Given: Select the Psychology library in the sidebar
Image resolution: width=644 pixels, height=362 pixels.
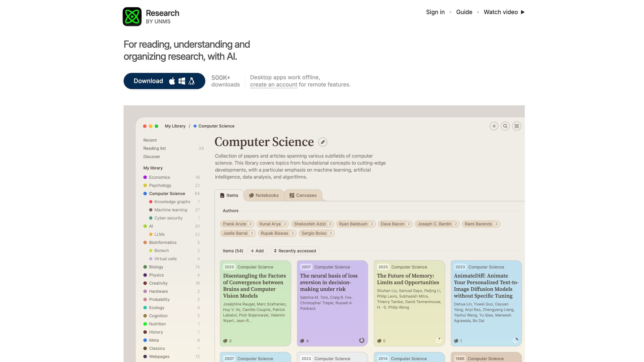Looking at the screenshot, I should point(172,185).
